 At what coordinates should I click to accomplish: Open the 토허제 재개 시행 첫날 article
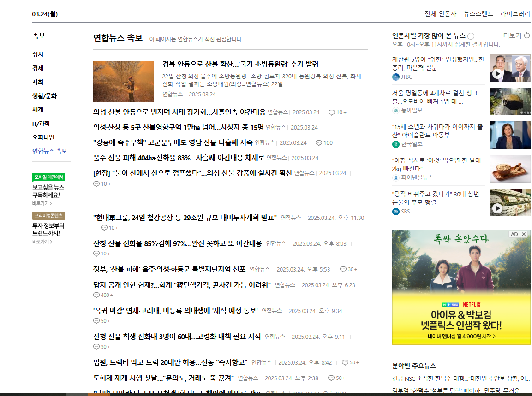[x=163, y=378]
